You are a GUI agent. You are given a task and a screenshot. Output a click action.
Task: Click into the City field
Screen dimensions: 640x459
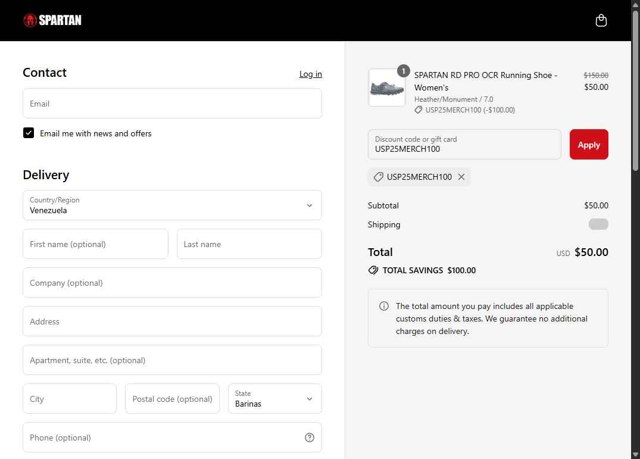pos(69,399)
